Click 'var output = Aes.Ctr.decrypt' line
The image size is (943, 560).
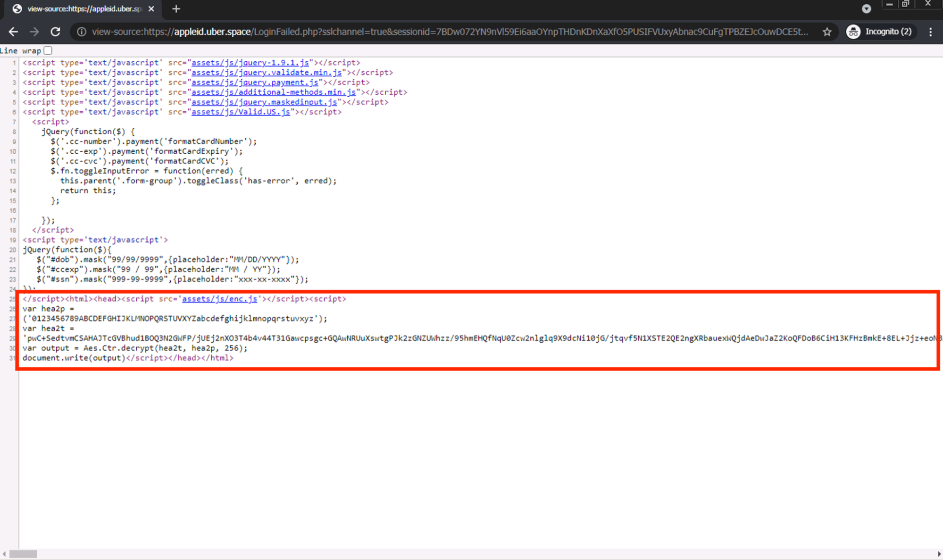pyautogui.click(x=135, y=348)
